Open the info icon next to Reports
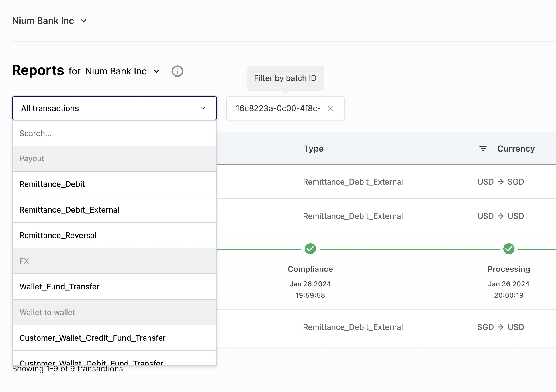Image resolution: width=556 pixels, height=392 pixels. coord(177,71)
